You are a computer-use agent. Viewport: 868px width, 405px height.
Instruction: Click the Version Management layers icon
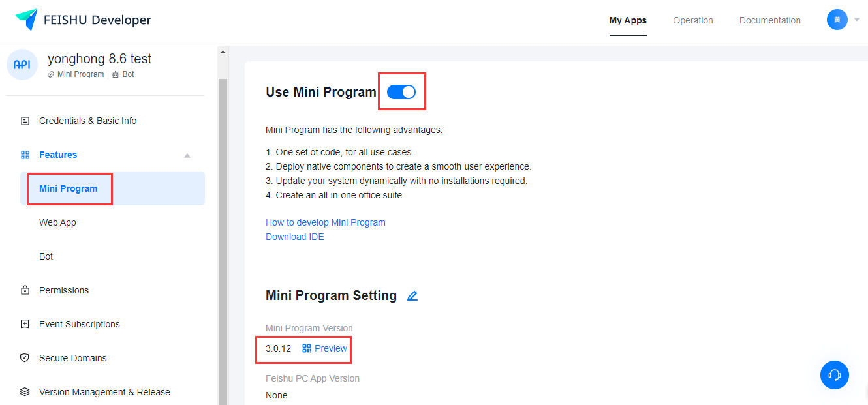(x=25, y=392)
